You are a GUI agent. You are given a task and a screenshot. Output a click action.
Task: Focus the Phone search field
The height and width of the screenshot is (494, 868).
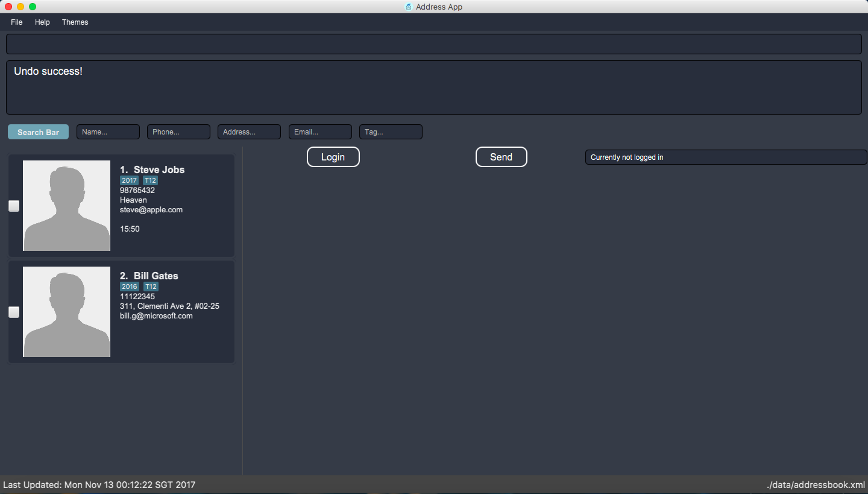pyautogui.click(x=178, y=132)
